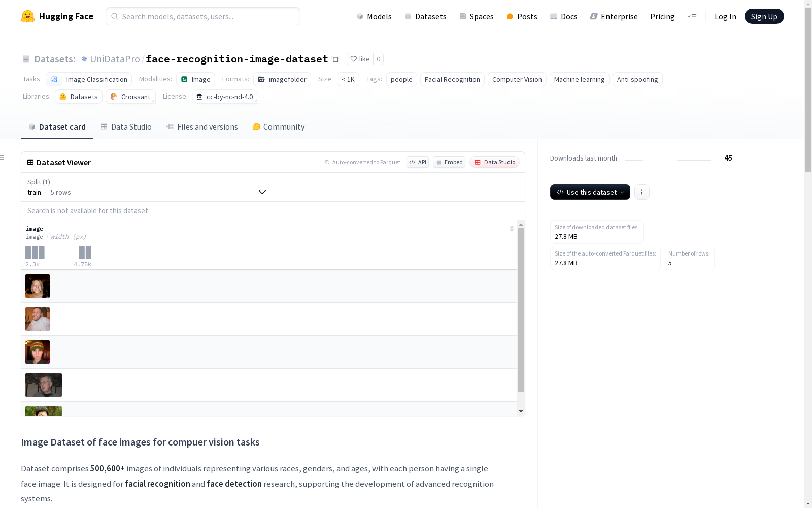Click the heart like button

(x=360, y=59)
